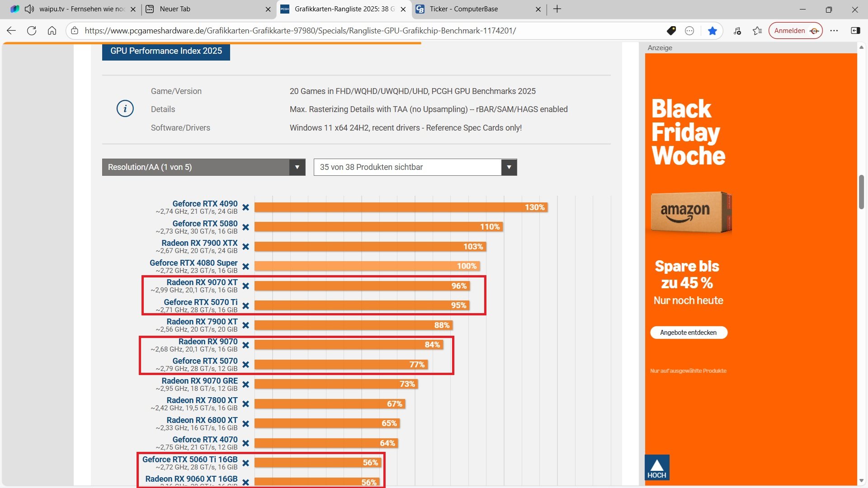The image size is (868, 488).
Task: Open browser settings three-dots menu
Action: click(834, 31)
